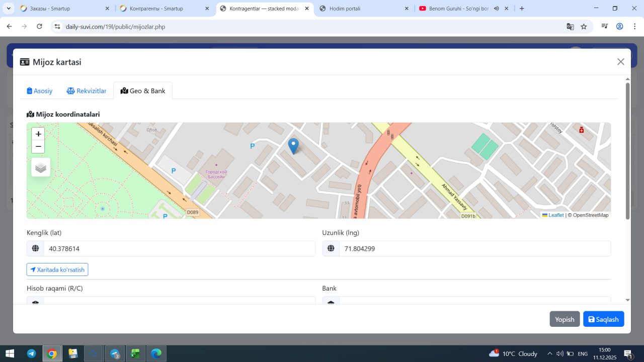Zoom out on the map
This screenshot has height=362, width=644.
coord(38,147)
